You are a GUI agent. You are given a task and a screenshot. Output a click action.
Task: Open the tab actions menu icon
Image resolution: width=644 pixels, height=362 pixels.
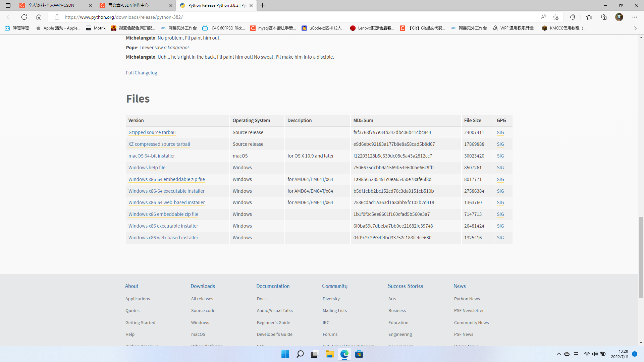point(8,5)
